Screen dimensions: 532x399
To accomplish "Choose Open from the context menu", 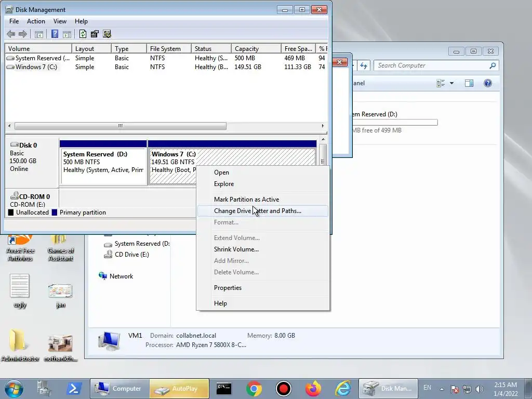I will (262, 172).
